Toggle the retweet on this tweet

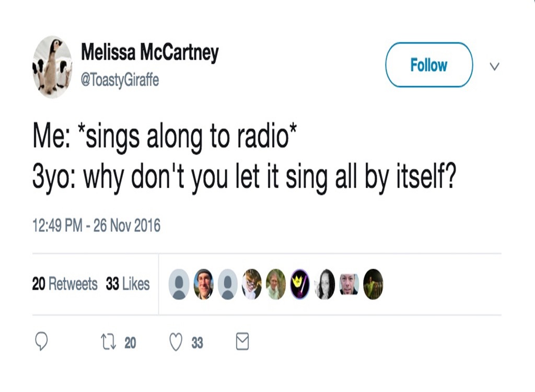point(109,342)
